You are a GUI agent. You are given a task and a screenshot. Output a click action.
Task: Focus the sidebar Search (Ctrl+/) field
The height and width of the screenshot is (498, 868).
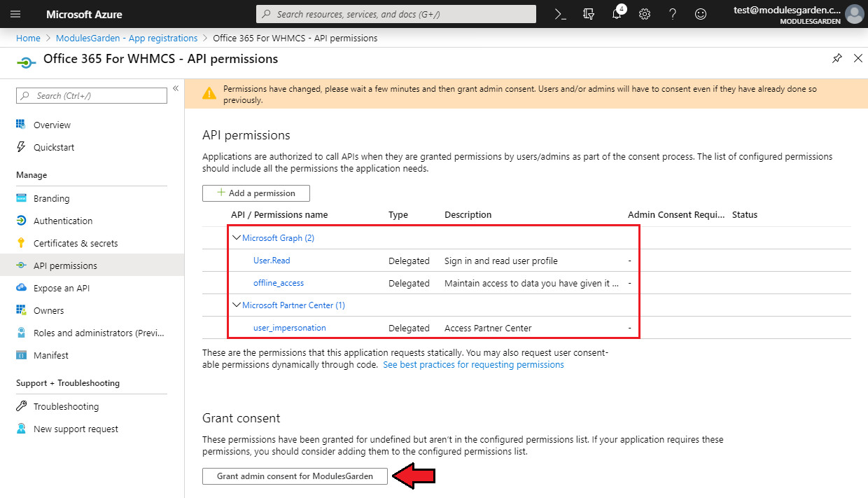coord(92,95)
